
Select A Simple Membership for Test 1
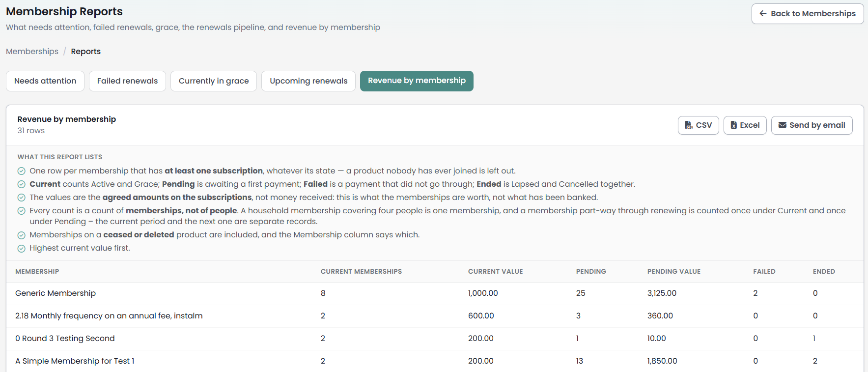75,361
